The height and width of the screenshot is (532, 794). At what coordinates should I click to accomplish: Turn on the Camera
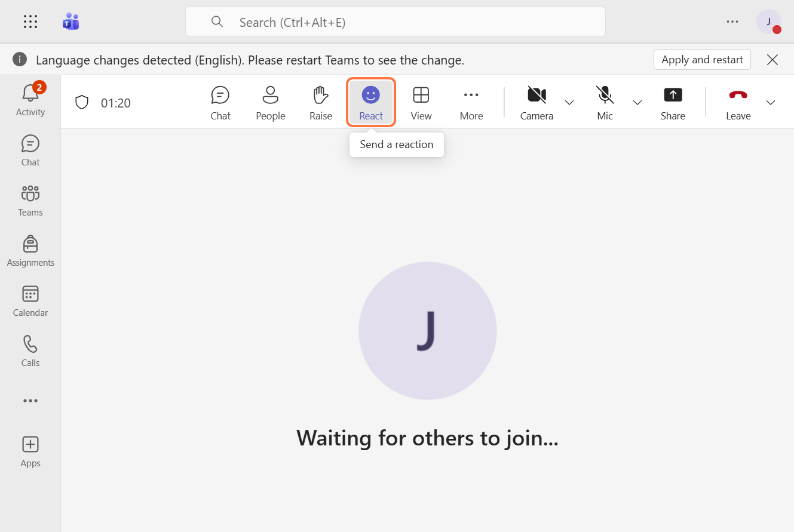pyautogui.click(x=536, y=103)
